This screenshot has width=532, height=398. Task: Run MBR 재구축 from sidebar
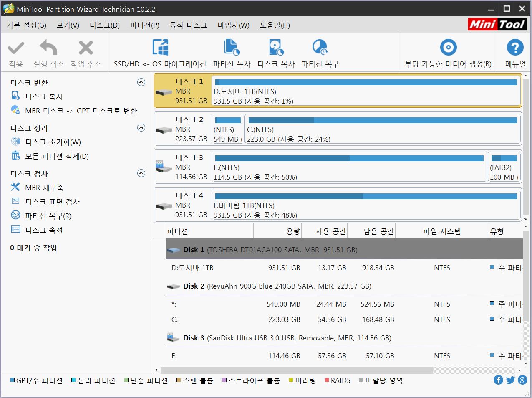(x=44, y=188)
